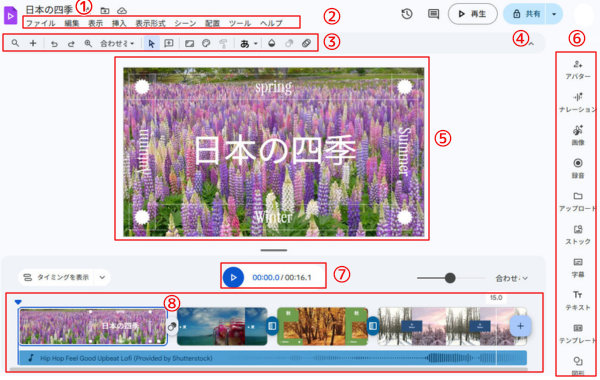Viewport: 600px width, 380px height.
Task: Click the grayed overlapping-circles toolbar icon
Action: coord(289,43)
